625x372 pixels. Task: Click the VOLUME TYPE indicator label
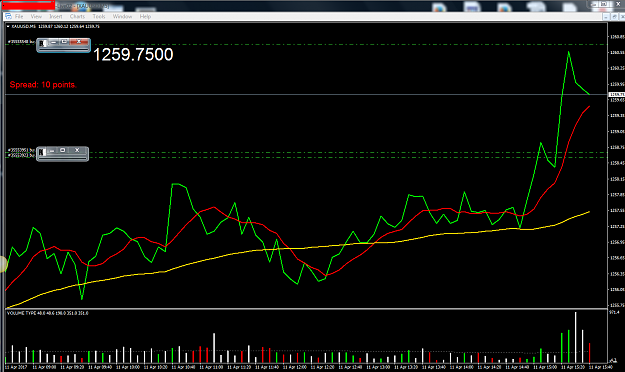coord(48,313)
